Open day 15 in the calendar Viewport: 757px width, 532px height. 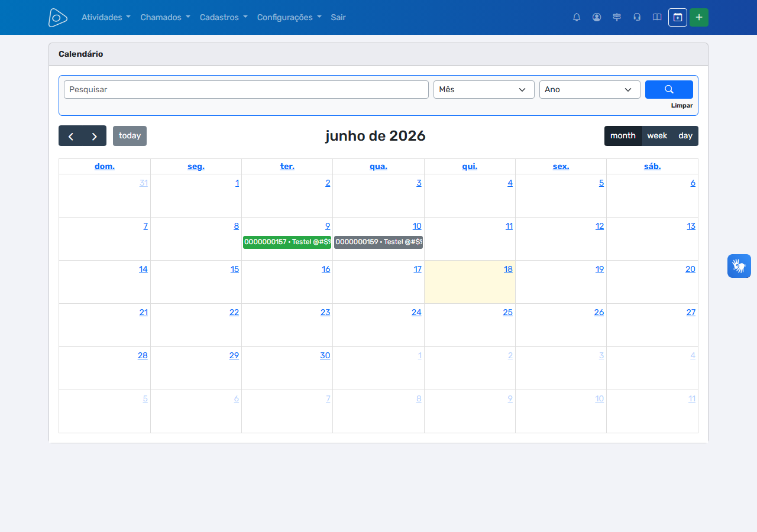235,270
